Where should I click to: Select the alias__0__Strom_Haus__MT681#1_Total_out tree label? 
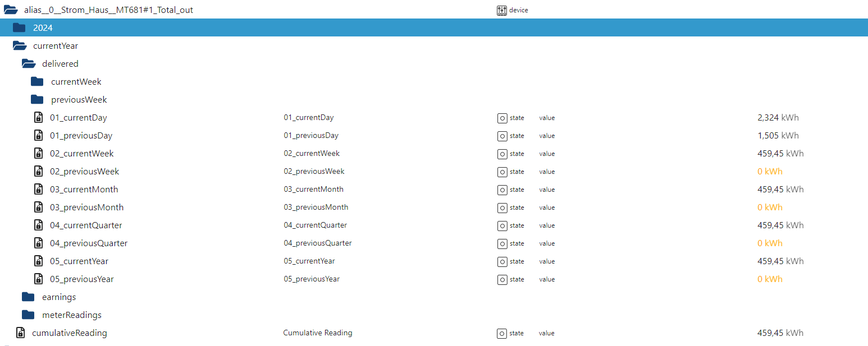point(108,10)
